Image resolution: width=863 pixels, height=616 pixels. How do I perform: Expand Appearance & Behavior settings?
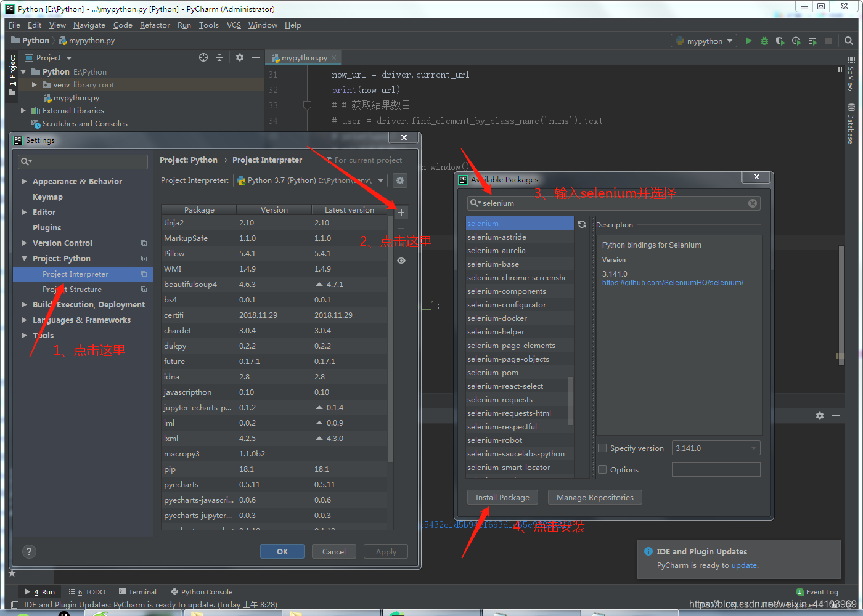tap(25, 182)
